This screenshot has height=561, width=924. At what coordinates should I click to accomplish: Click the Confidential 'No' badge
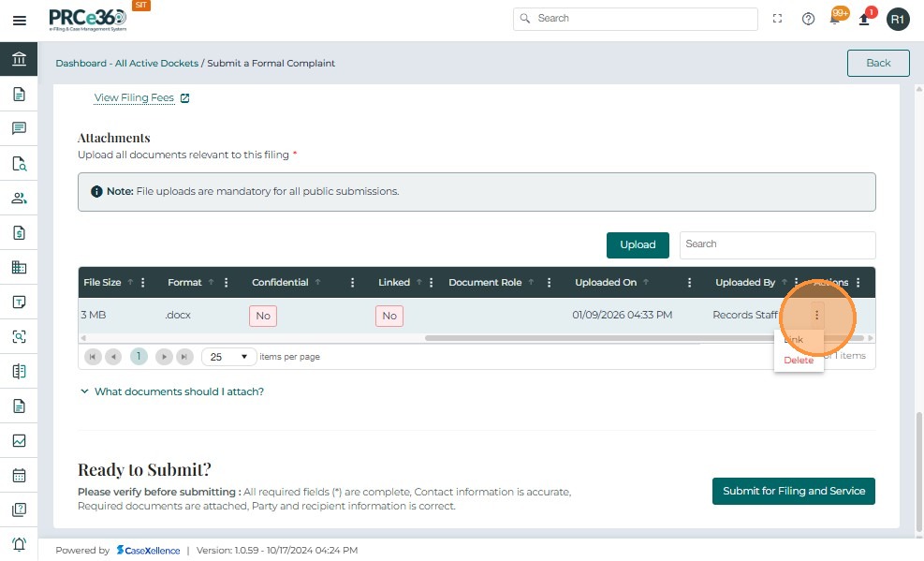[263, 316]
